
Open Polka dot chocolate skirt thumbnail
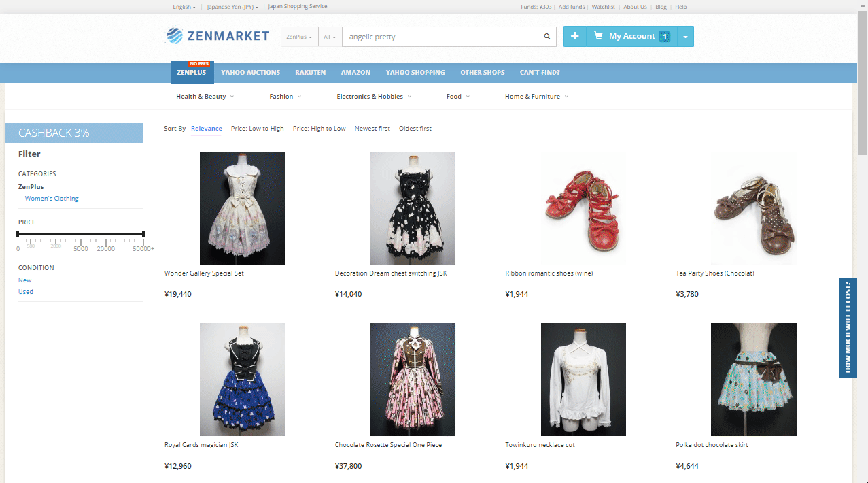point(753,380)
